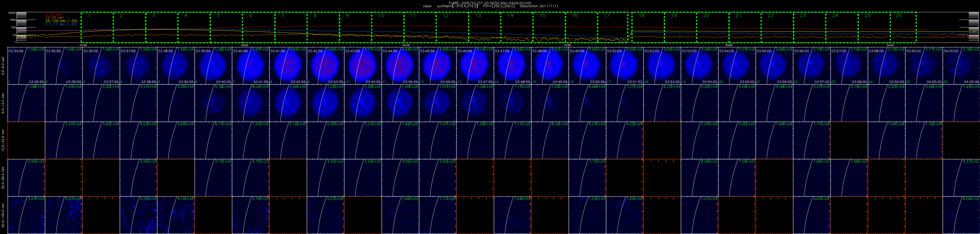Click the blue "0.1-17 MeV (-95)" legend entry
Screen dimensions: 980x234
tap(61, 24)
